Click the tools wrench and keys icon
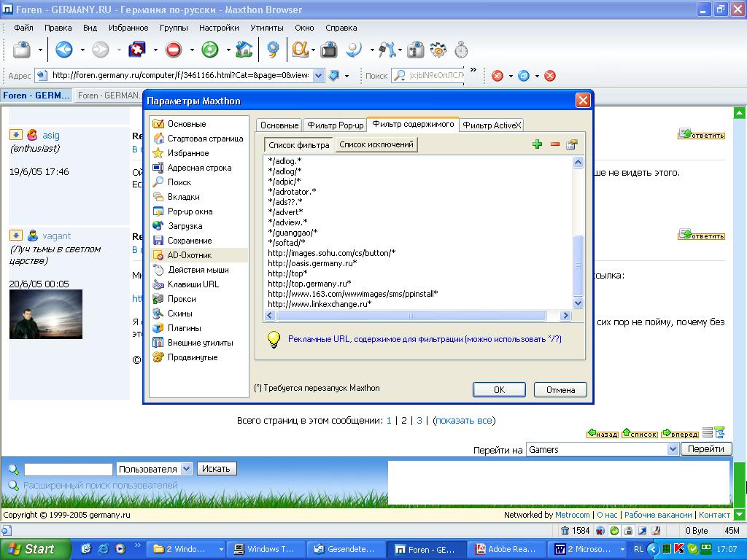Image resolution: width=747 pixels, height=560 pixels. pos(387,50)
